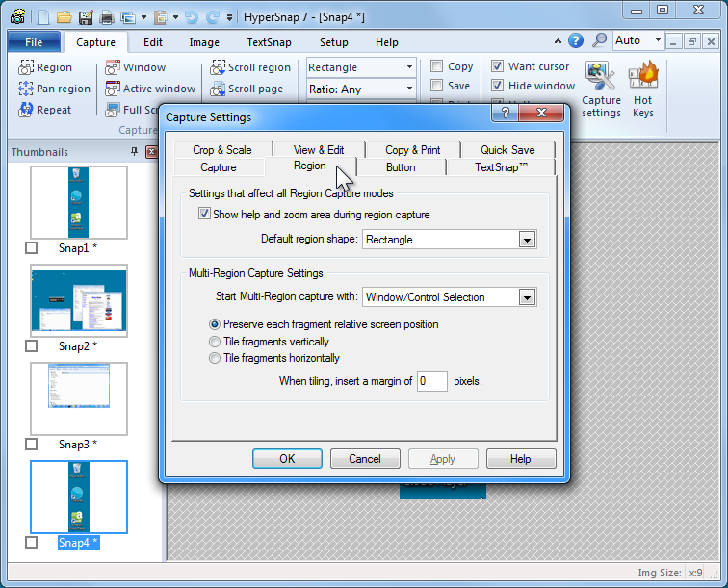The image size is (728, 588).
Task: Click Cancel in Capture Settings dialog
Action: pyautogui.click(x=365, y=459)
